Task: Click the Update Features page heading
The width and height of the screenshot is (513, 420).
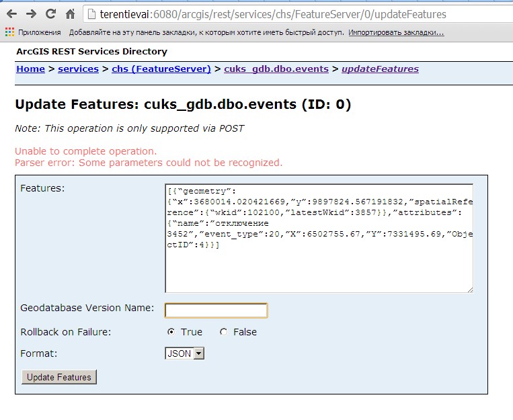Action: click(183, 104)
